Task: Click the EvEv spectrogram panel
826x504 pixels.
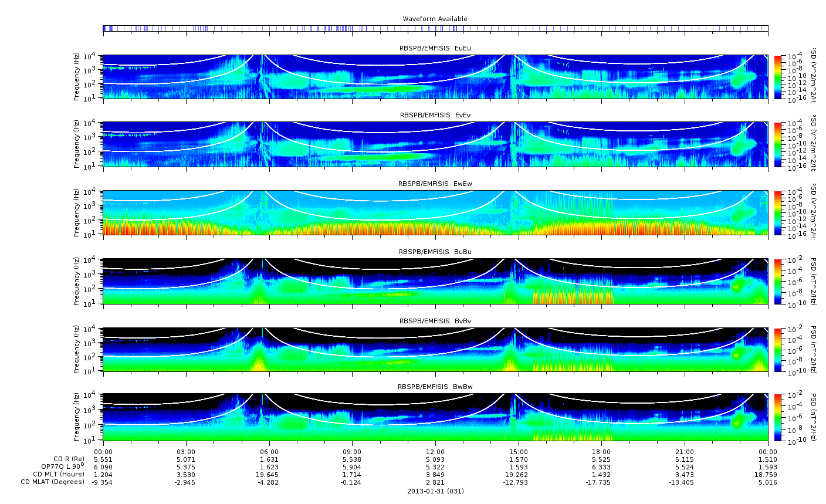Action: [435, 144]
